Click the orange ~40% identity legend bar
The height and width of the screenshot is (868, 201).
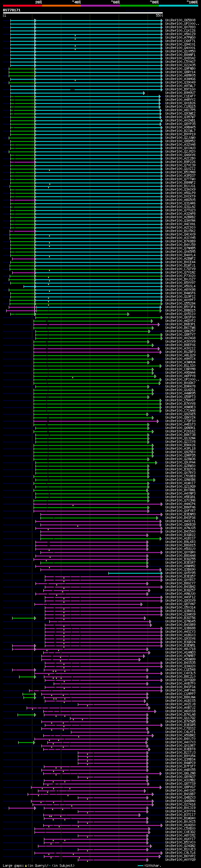click(61, 6)
